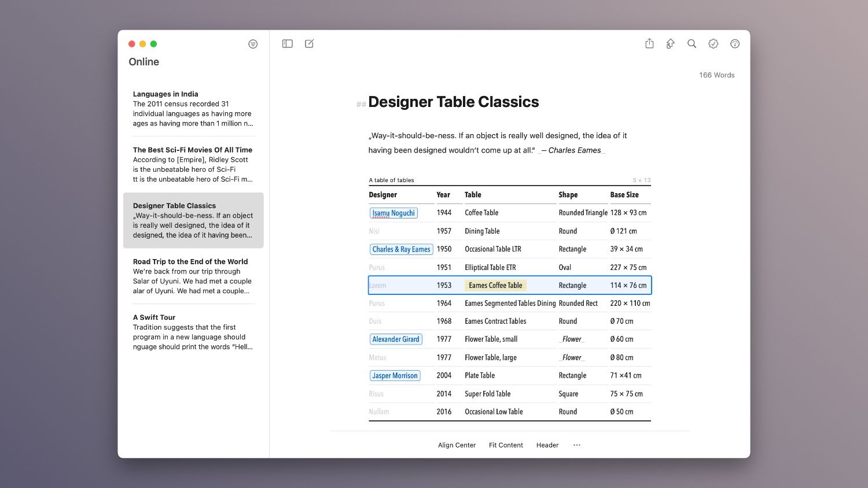The height and width of the screenshot is (488, 868).
Task: Click the checkmark badge icon
Action: [713, 44]
